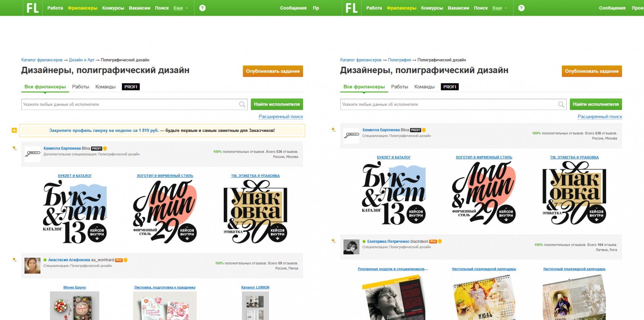This screenshot has width=644, height=320.
Task: Click Опубликовать задание button on left page
Action: [x=273, y=71]
